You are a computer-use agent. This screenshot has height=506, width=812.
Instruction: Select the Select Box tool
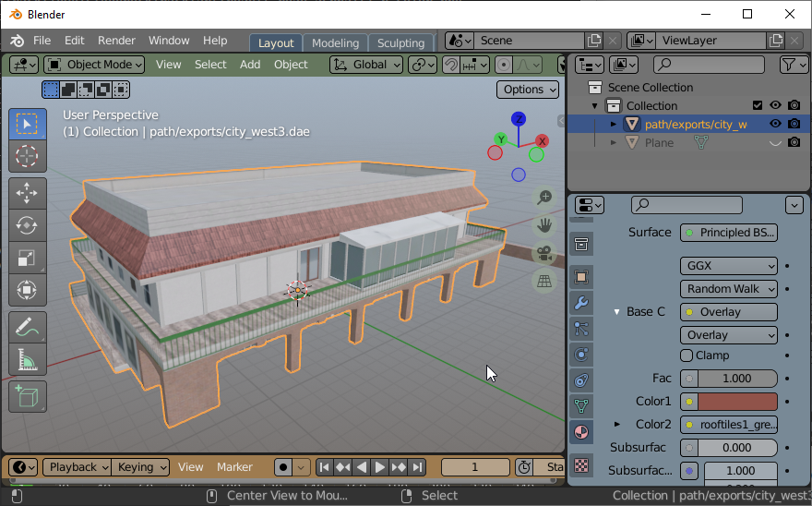coord(27,125)
